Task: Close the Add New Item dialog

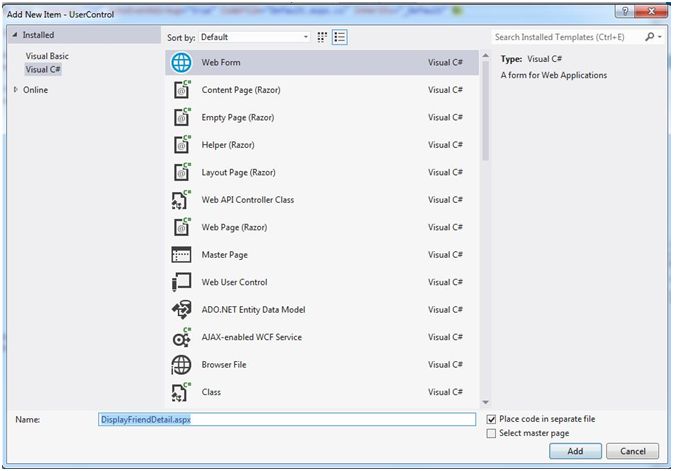Action: (651, 11)
